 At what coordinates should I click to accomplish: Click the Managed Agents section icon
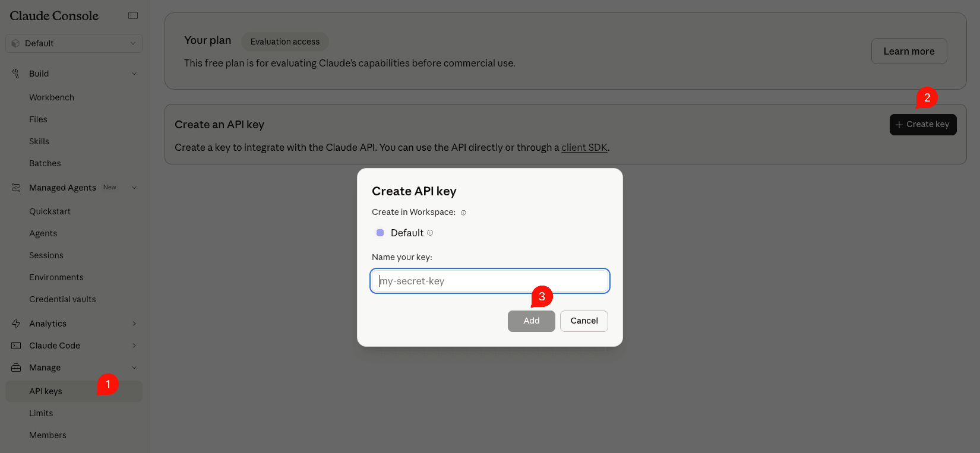tap(16, 188)
